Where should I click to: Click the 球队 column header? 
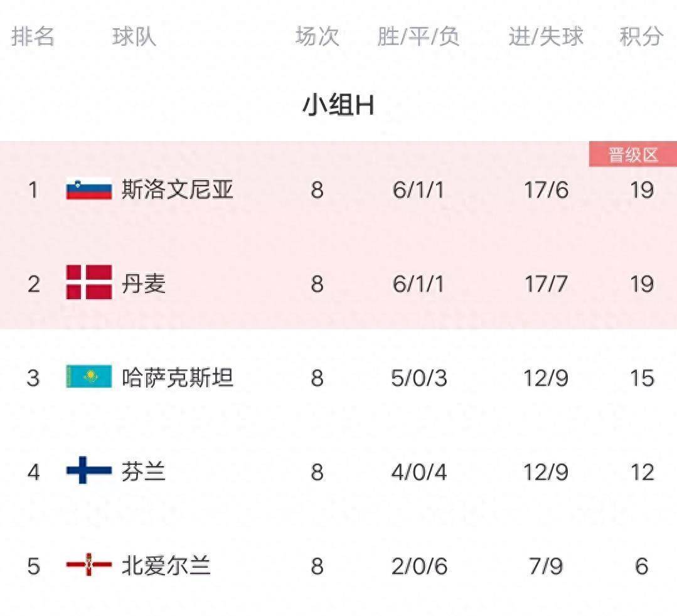(134, 36)
